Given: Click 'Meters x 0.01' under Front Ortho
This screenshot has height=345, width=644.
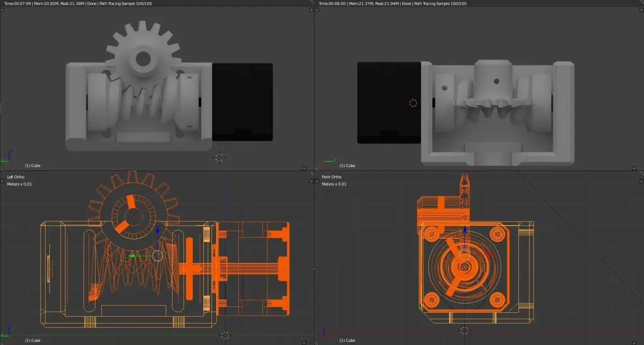Looking at the screenshot, I should click(x=334, y=184).
